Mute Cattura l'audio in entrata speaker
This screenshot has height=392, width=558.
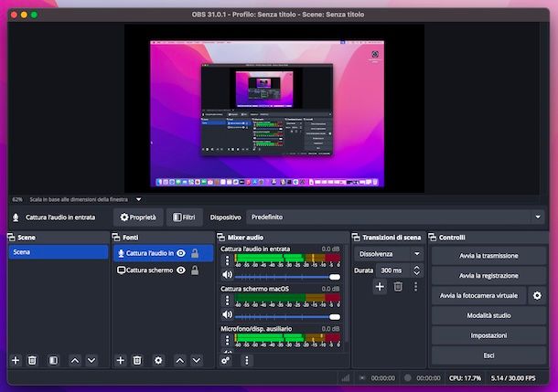pos(227,275)
